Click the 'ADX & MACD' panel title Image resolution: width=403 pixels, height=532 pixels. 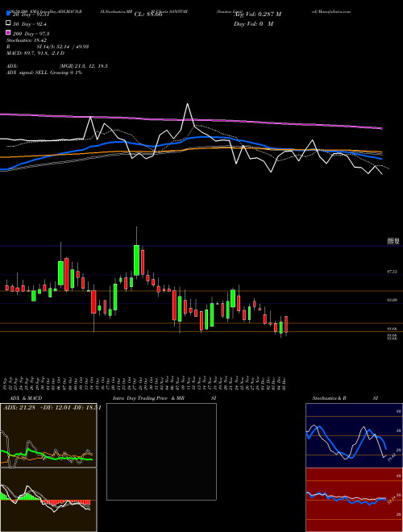click(x=26, y=398)
